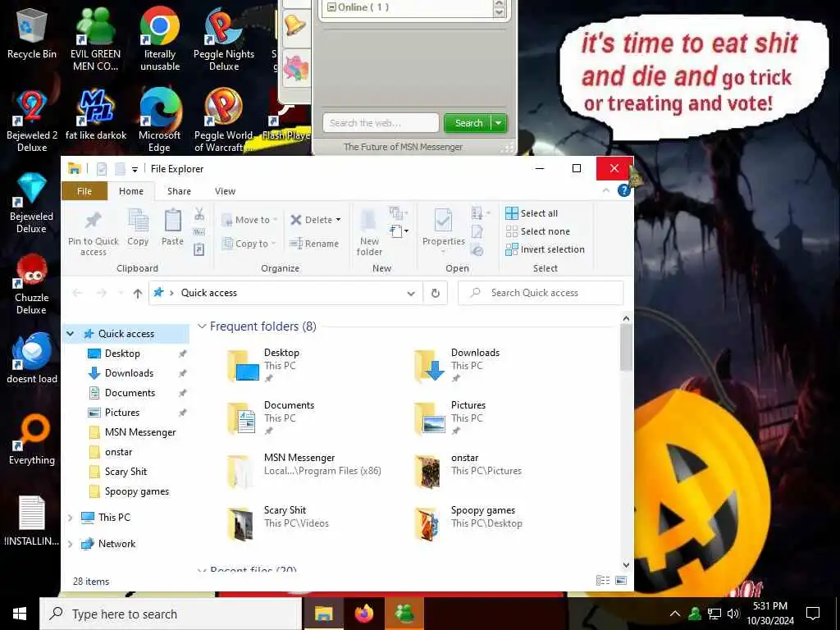Collapse the Frequent folders section

pos(202,326)
